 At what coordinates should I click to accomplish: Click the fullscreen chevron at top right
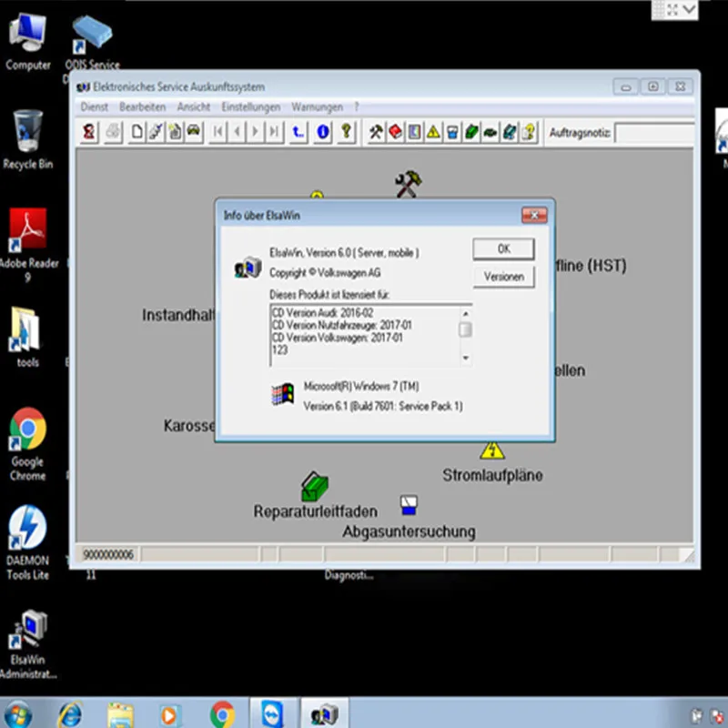690,9
